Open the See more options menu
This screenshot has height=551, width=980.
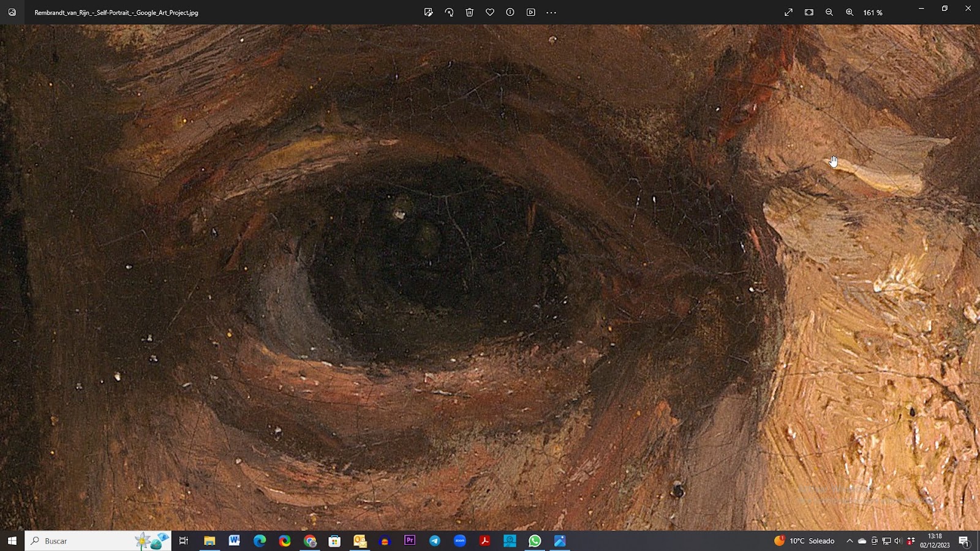(x=551, y=12)
